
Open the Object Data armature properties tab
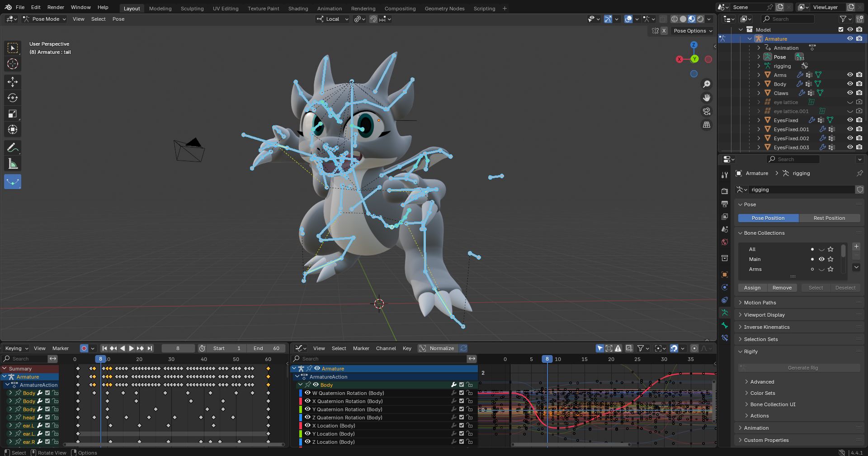725,313
